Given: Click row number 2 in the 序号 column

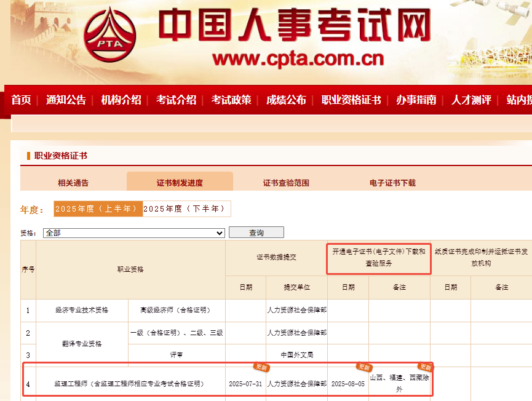Looking at the screenshot, I should pyautogui.click(x=28, y=333).
